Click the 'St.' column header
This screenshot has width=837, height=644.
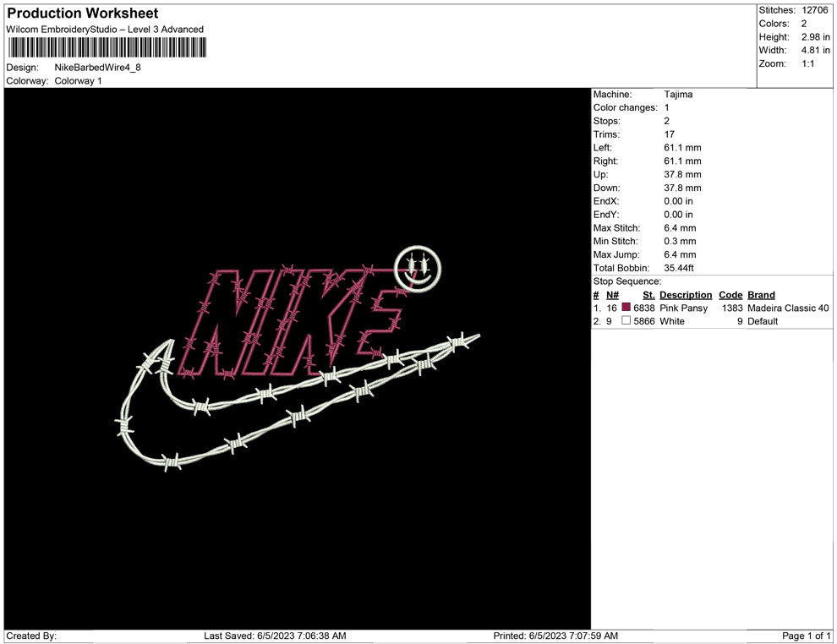point(648,295)
